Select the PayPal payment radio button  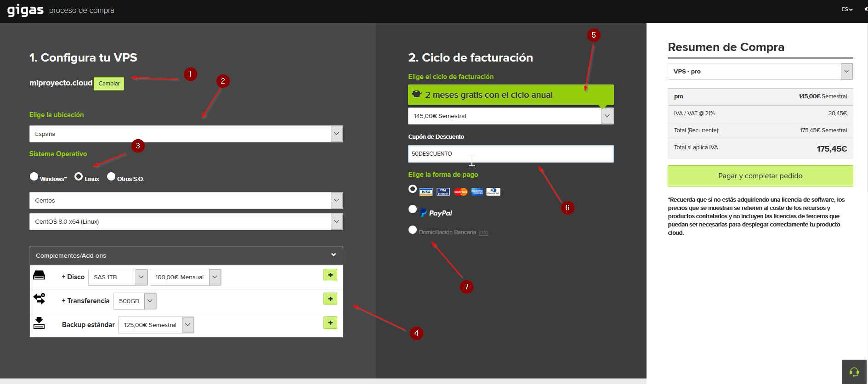[413, 209]
